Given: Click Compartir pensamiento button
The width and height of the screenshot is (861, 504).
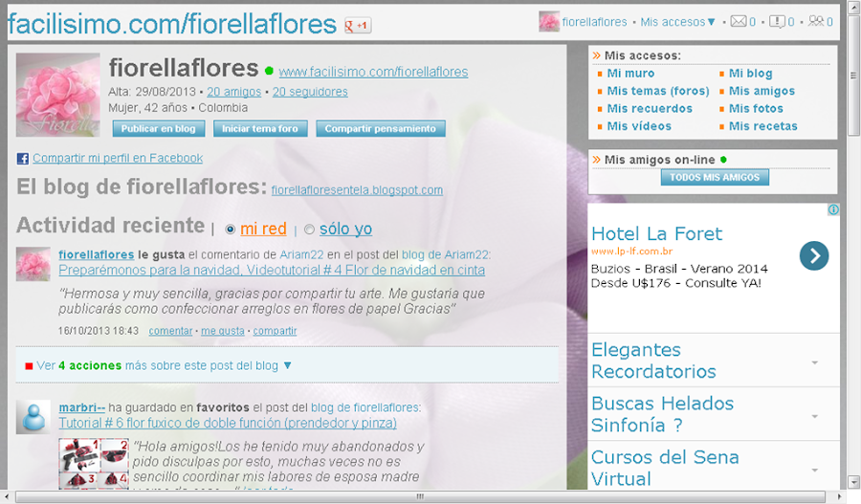Looking at the screenshot, I should [381, 128].
